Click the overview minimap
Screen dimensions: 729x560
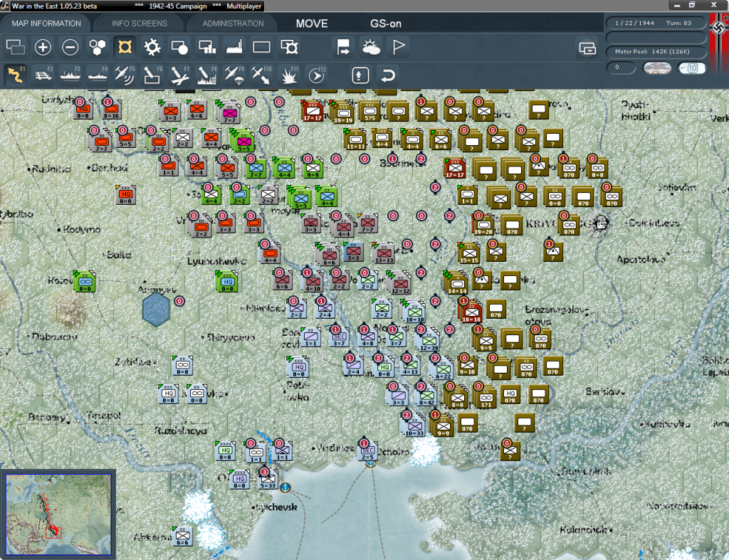58,514
